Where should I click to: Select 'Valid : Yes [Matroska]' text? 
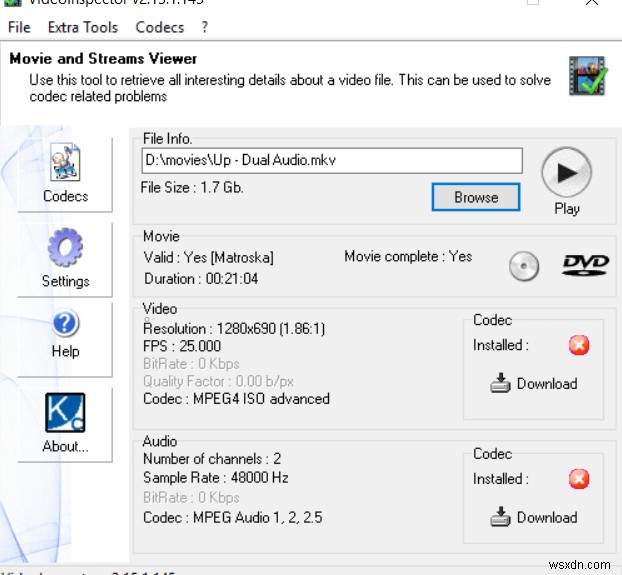(x=209, y=258)
